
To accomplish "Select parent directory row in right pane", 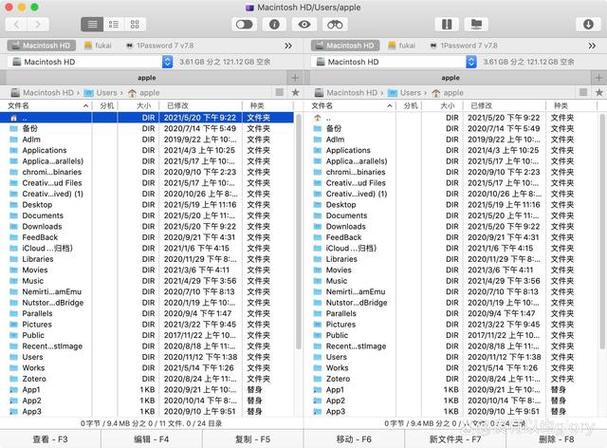I will [452, 118].
